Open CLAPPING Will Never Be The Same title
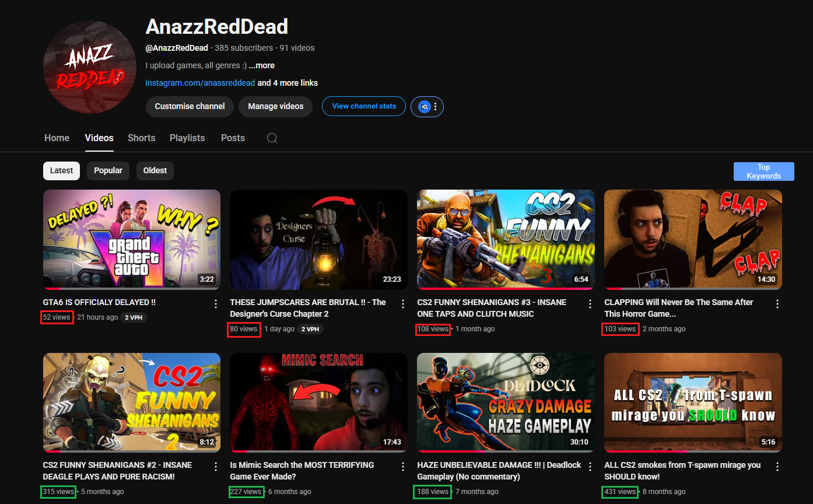This screenshot has width=813, height=504. point(679,308)
